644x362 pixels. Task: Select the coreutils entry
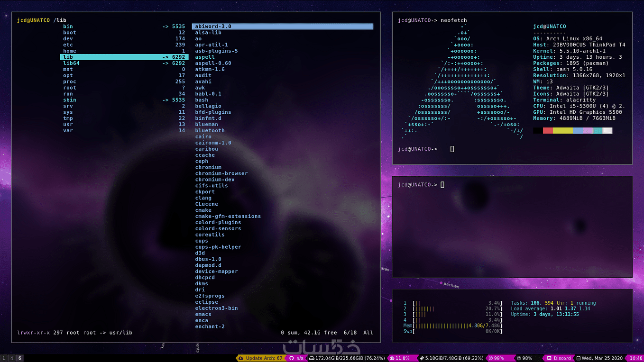coord(210,235)
